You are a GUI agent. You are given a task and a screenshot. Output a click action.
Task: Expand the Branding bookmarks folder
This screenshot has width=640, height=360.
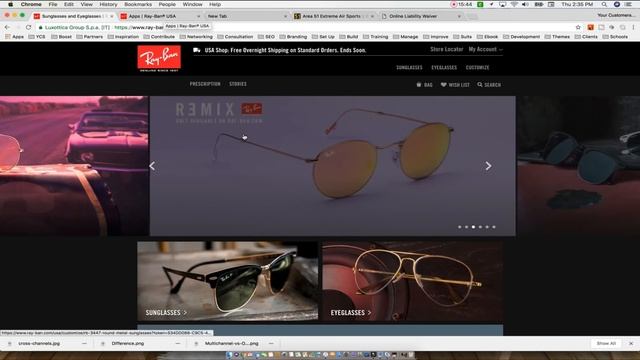pyautogui.click(x=293, y=37)
